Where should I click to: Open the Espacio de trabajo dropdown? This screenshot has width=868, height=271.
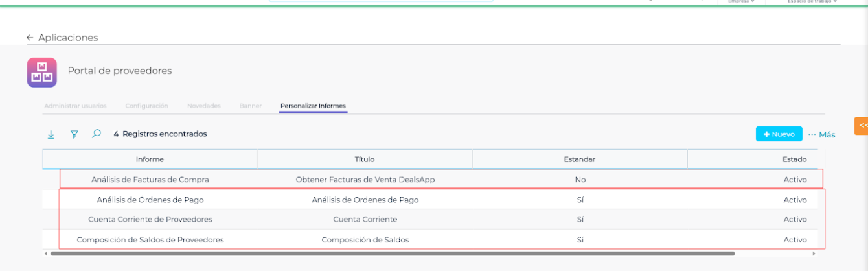pos(810,2)
